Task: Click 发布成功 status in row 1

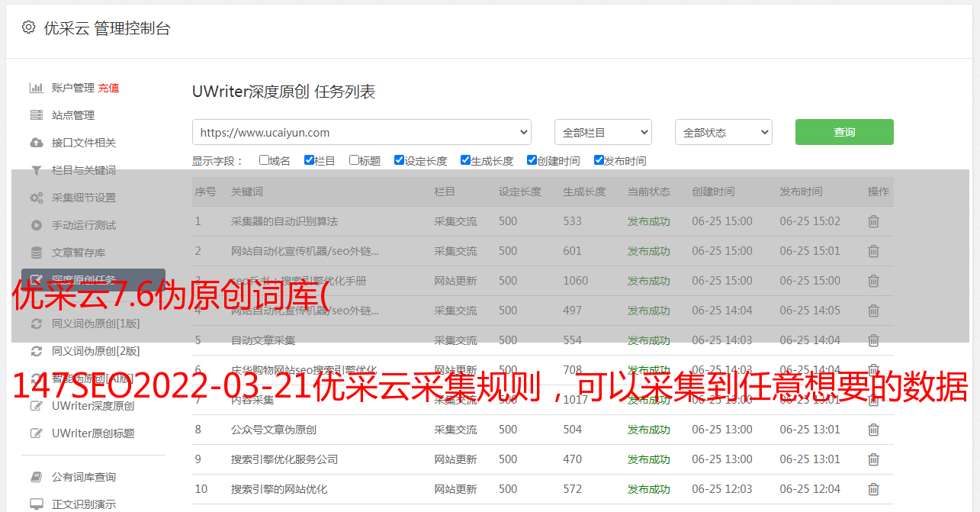Action: coord(649,221)
